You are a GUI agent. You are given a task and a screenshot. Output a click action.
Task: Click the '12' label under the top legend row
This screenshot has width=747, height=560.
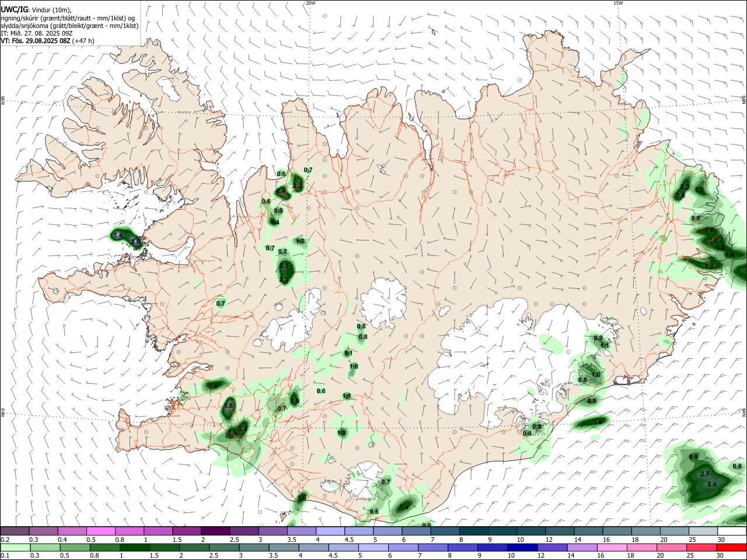pyautogui.click(x=549, y=540)
